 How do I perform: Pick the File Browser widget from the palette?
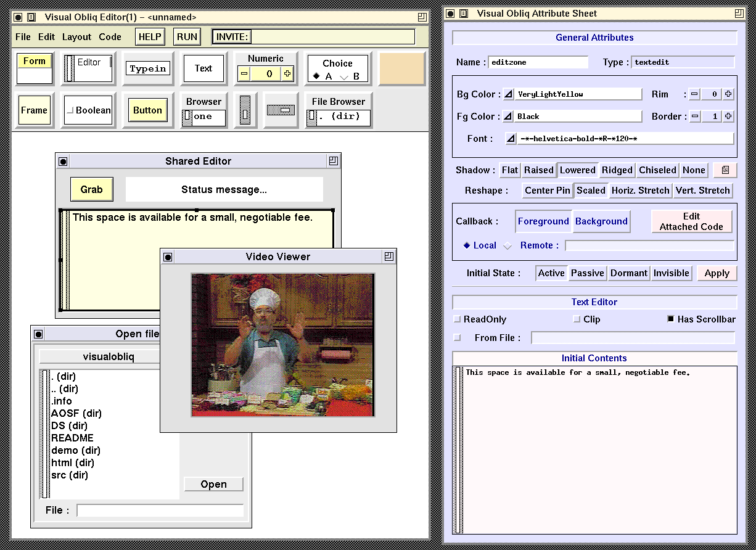pyautogui.click(x=338, y=110)
